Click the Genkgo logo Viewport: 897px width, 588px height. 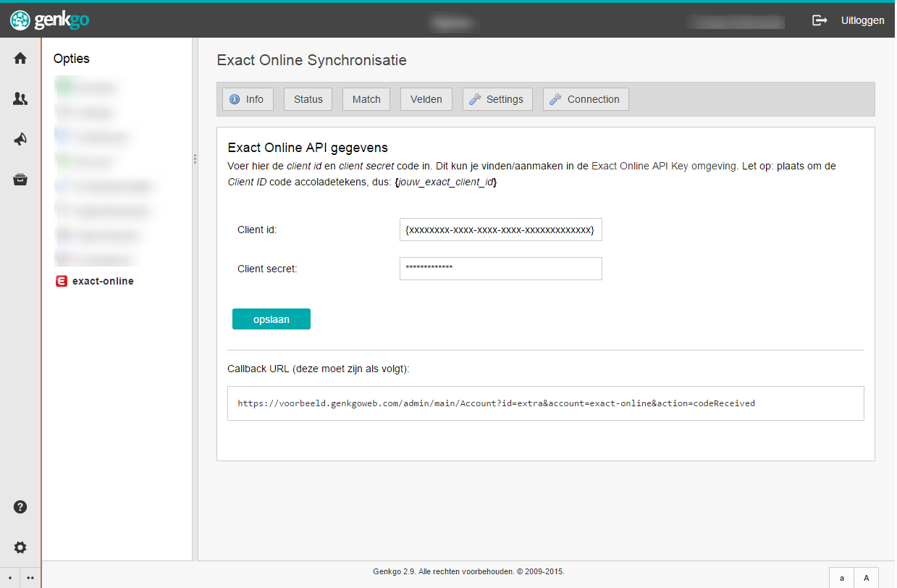coord(50,20)
